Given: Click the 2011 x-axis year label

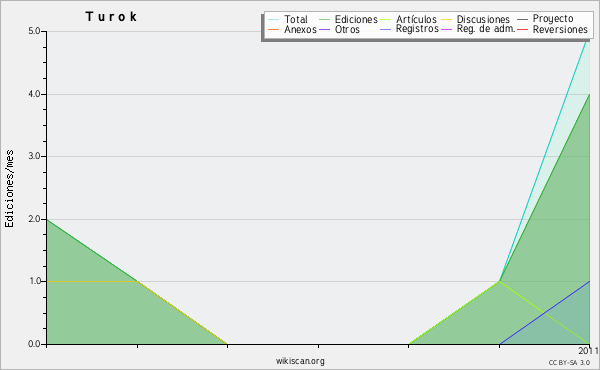Looking at the screenshot, I should pos(588,351).
